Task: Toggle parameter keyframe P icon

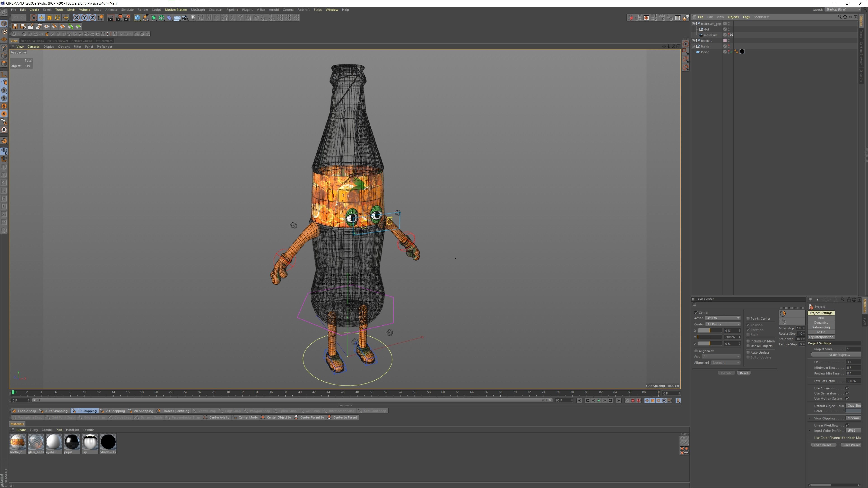Action: pos(664,400)
